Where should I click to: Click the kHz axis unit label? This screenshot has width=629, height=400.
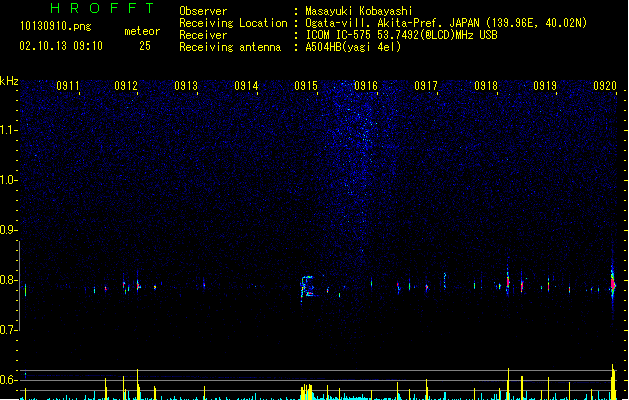[x=9, y=81]
